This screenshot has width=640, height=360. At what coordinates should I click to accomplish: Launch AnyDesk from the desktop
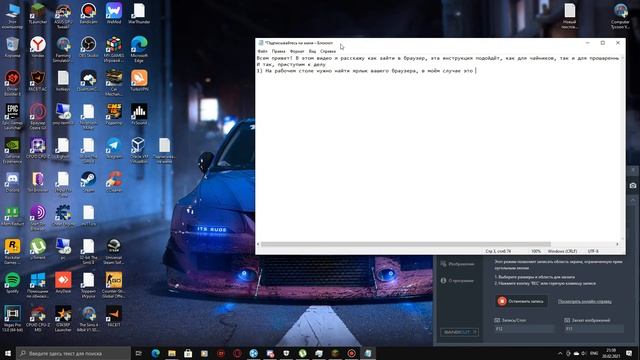coord(63,283)
